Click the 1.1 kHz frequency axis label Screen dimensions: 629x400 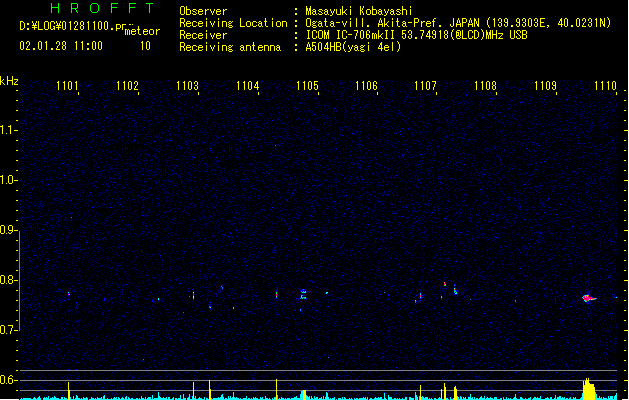[x=8, y=130]
